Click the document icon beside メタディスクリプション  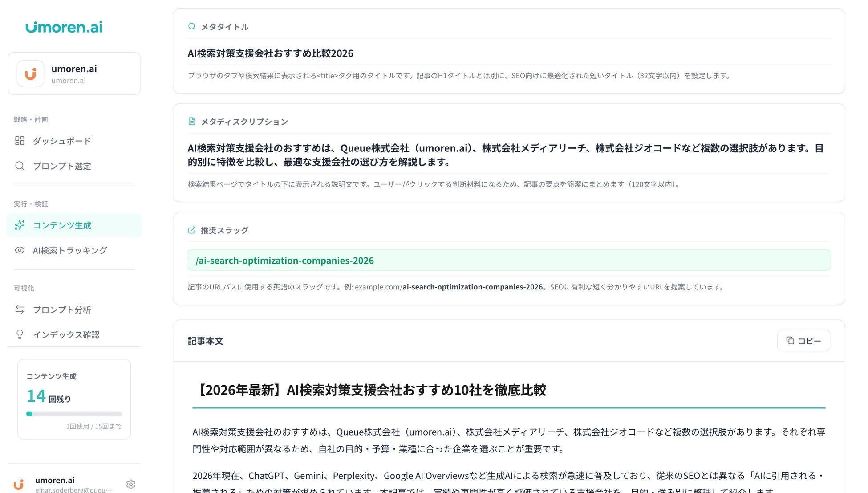tap(191, 120)
